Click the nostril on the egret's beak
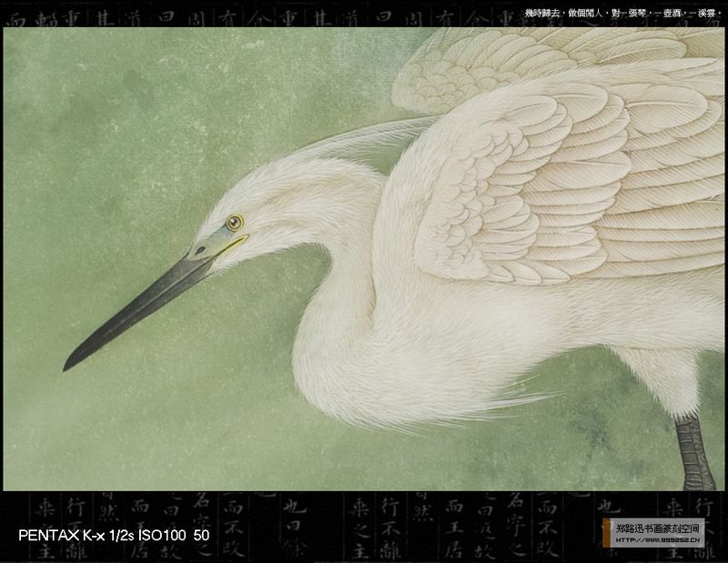Image resolution: width=728 pixels, height=563 pixels. 198,250
